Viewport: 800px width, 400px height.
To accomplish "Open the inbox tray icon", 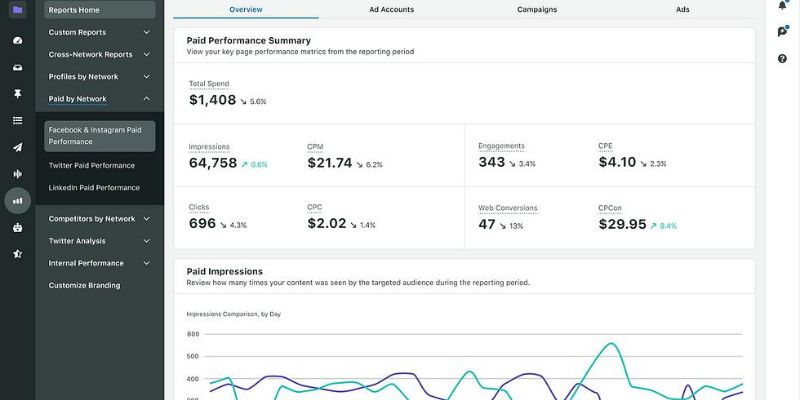I will 18,67.
